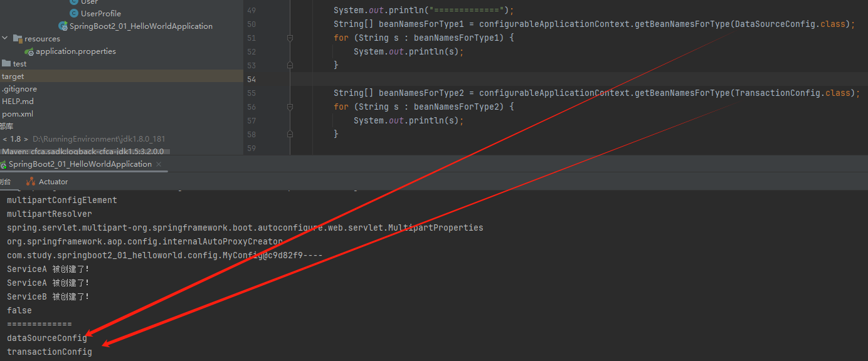The image size is (868, 361).
Task: Click System.out.println(s) on line 57
Action: (408, 120)
